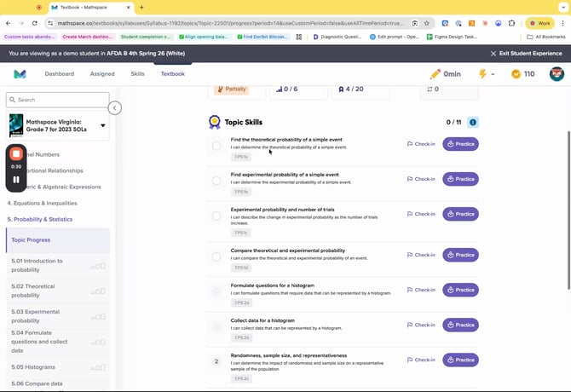Screen dimensions: 571x392
Task: Select Topic Progress in the sidebar
Action: (x=58, y=240)
